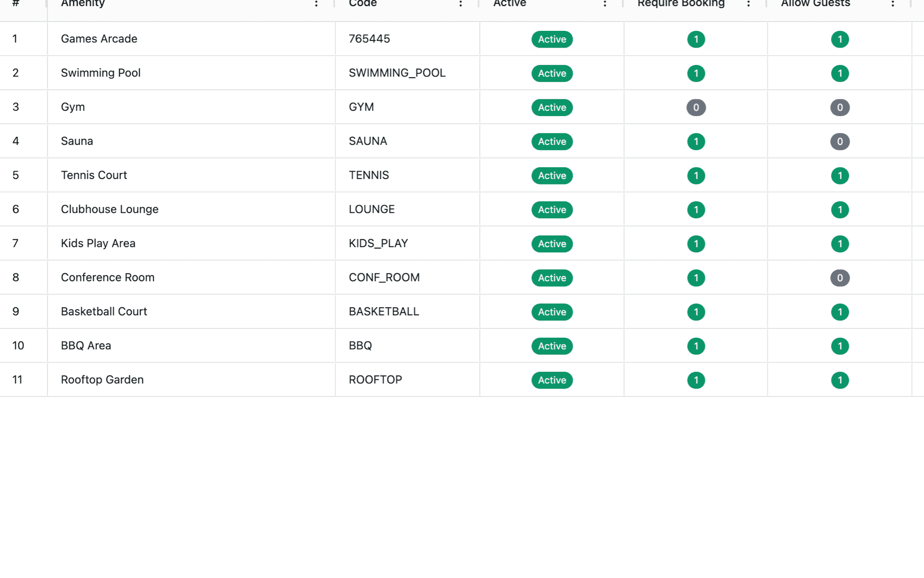
Task: Click the green guests indicator for BBQ Area
Action: pos(840,346)
